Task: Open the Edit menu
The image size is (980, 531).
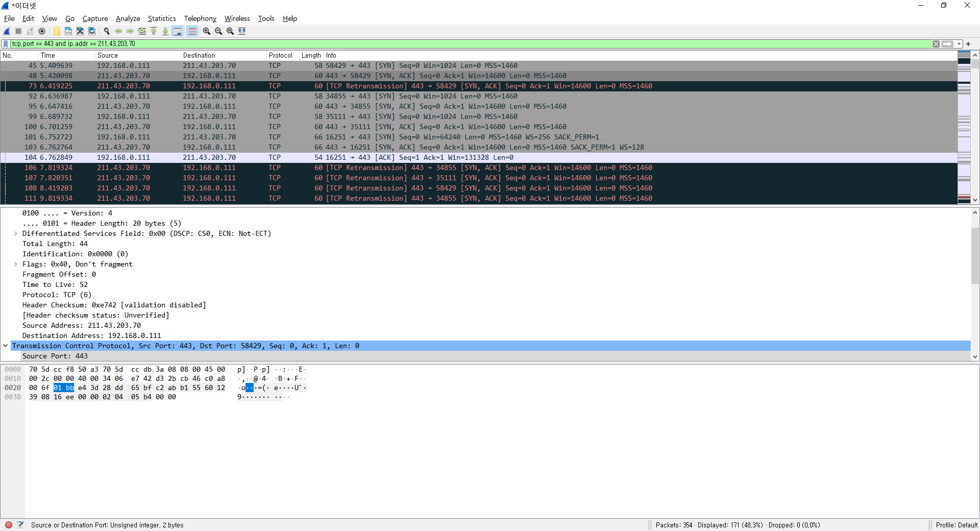Action: 28,18
